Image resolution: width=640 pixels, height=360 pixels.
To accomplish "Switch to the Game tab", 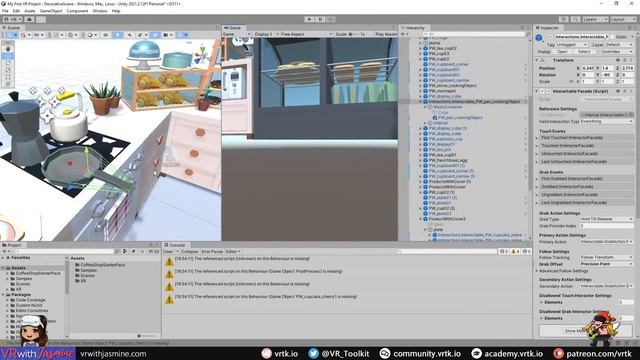I will tap(233, 28).
